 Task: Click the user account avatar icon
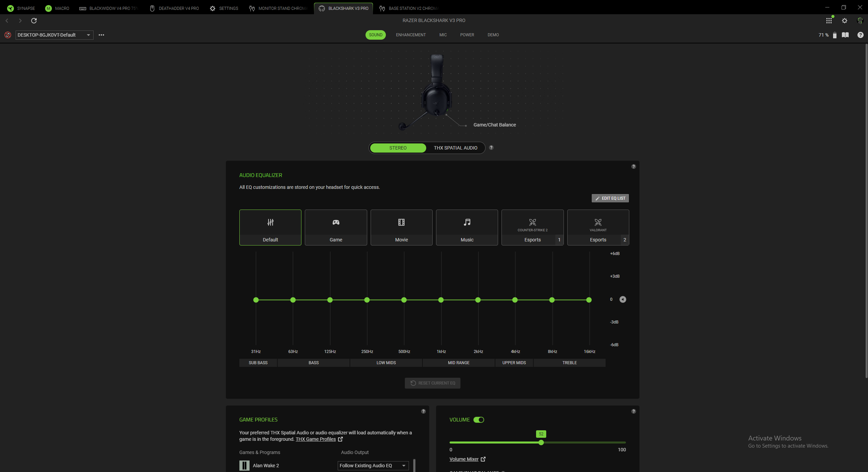pyautogui.click(x=860, y=21)
